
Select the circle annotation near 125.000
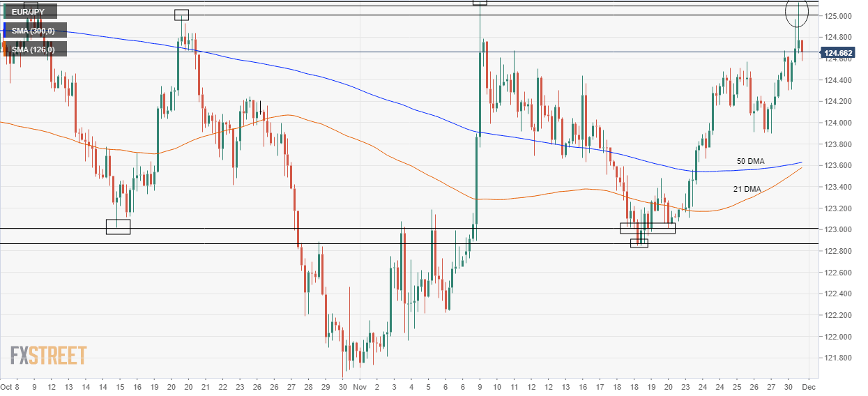pos(796,11)
